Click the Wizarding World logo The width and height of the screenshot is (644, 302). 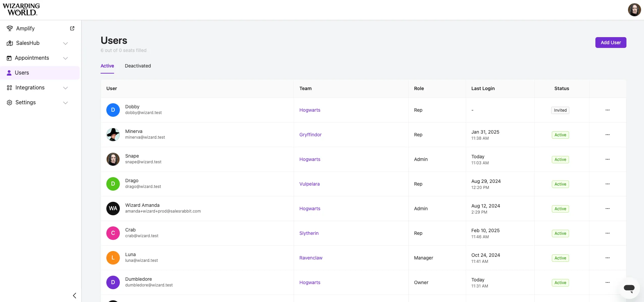coord(21,9)
